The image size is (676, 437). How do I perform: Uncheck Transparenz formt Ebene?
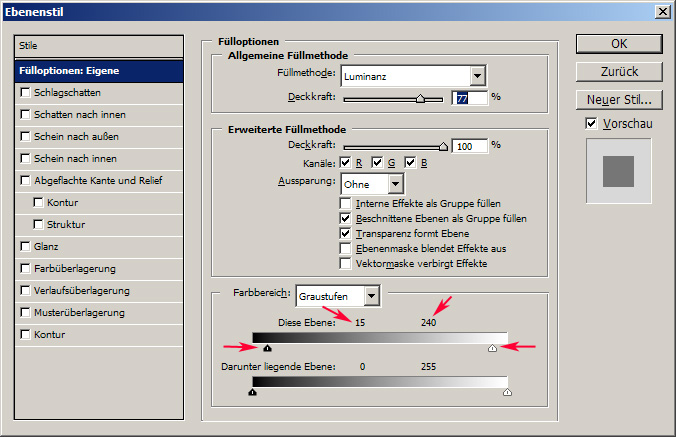(x=345, y=233)
